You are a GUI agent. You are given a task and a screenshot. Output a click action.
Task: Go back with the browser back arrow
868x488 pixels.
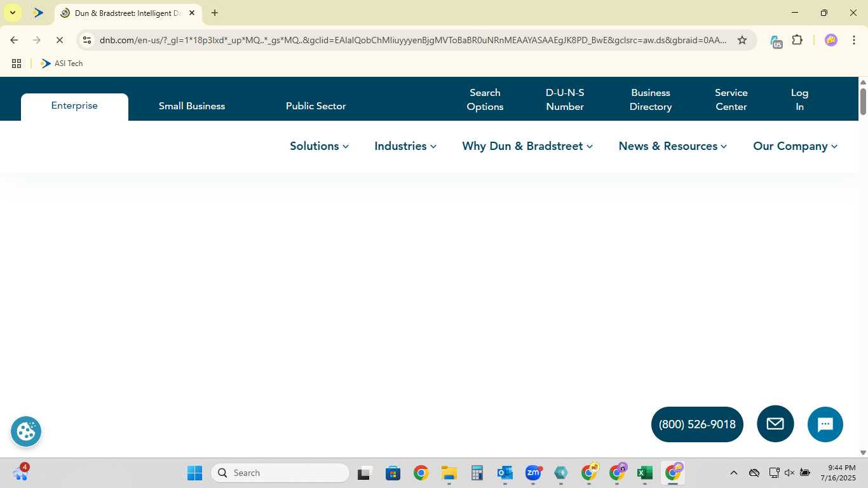14,40
